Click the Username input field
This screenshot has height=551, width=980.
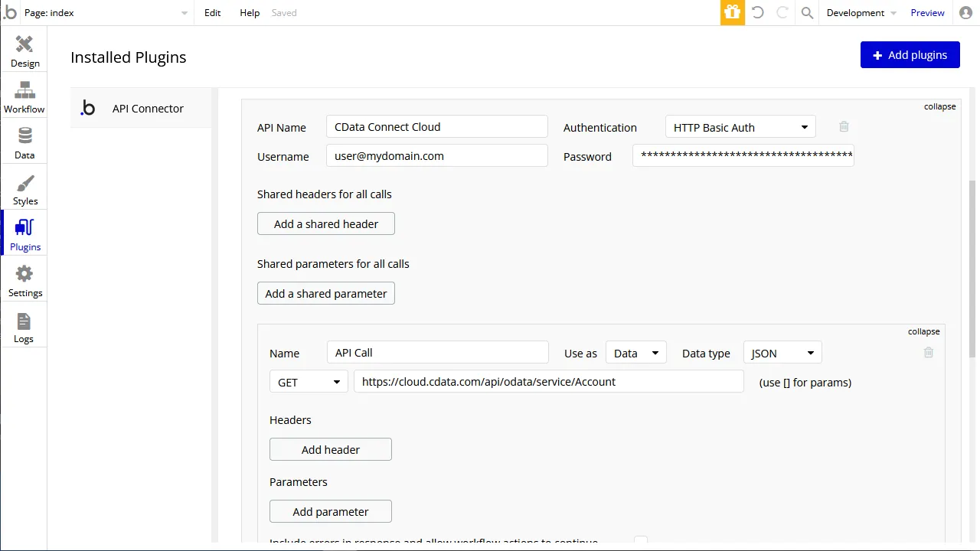pyautogui.click(x=436, y=155)
